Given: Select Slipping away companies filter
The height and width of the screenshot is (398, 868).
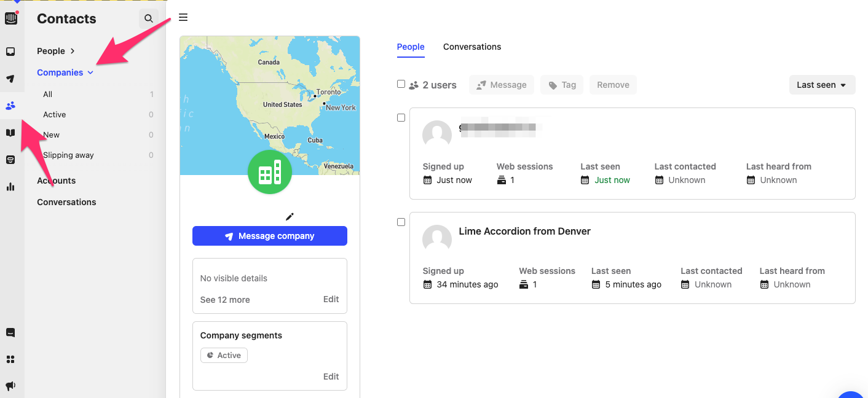Looking at the screenshot, I should click(x=68, y=155).
